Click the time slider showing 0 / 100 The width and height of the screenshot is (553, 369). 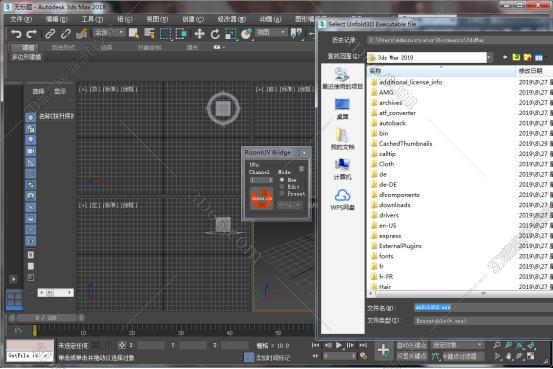point(46,318)
